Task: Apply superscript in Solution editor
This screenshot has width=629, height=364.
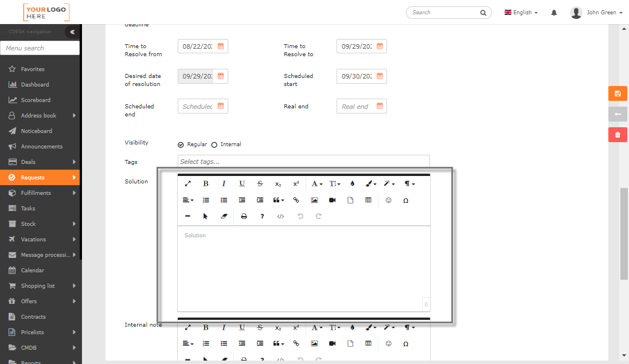Action: (296, 183)
